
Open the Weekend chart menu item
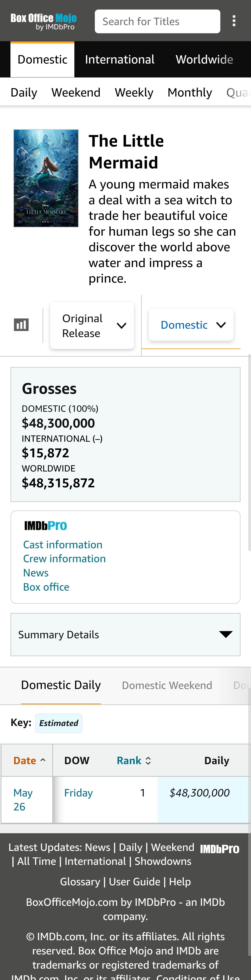76,92
